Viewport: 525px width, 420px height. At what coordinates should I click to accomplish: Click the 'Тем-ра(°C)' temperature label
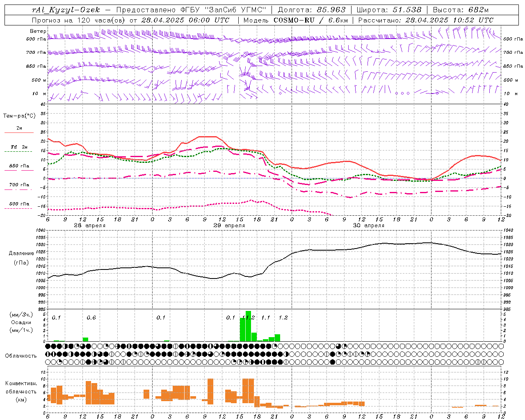click(19, 116)
